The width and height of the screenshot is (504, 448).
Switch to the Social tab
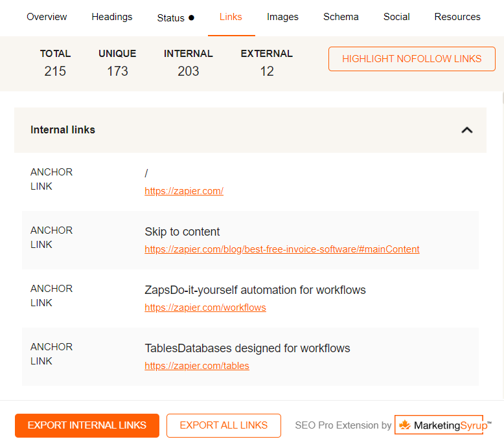click(396, 17)
